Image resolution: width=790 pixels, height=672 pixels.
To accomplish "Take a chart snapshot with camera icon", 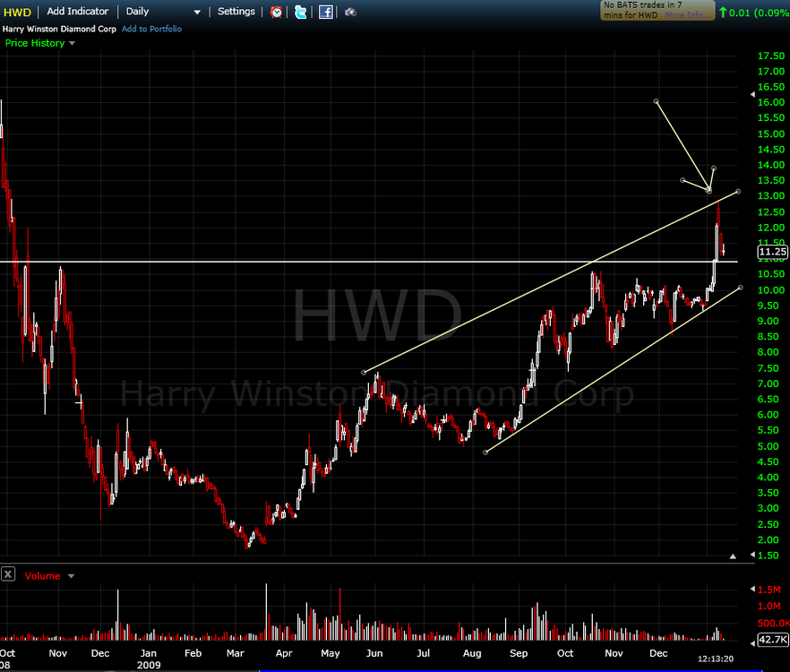I will tap(350, 13).
